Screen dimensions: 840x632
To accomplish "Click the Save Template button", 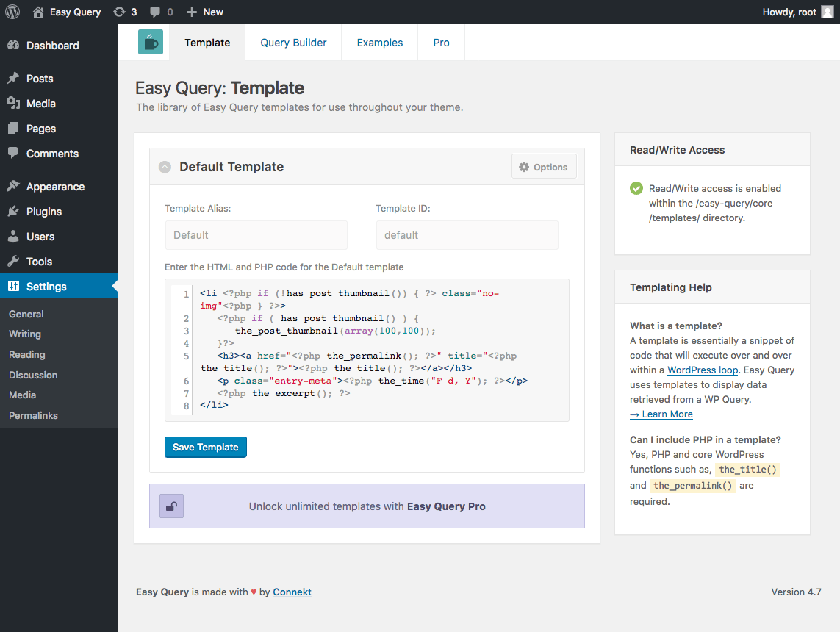I will (206, 448).
